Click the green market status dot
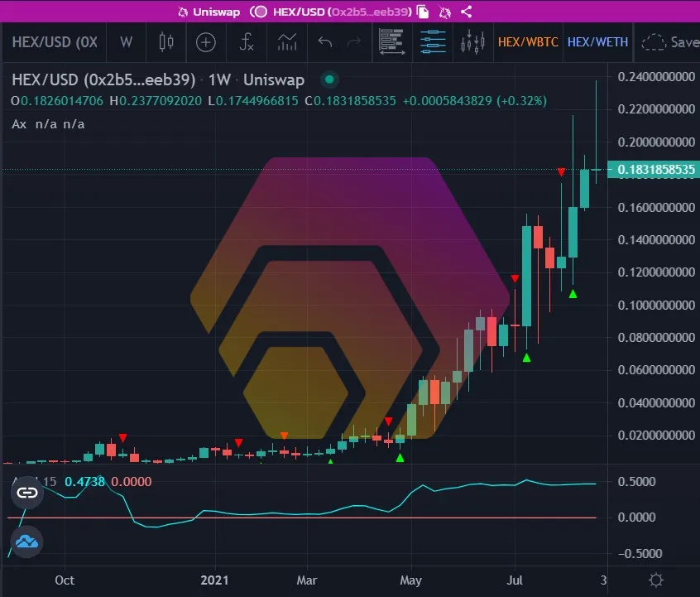This screenshot has width=700, height=597. click(329, 79)
